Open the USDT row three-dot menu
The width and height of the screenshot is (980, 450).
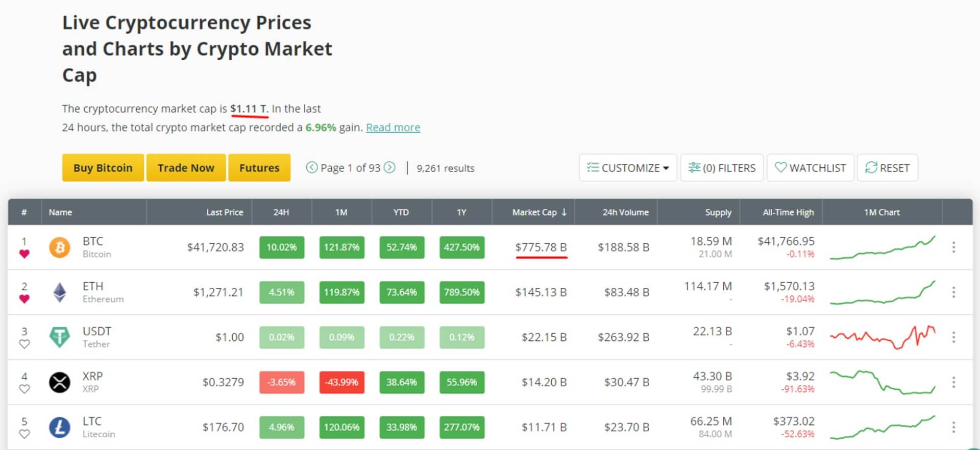tap(953, 337)
